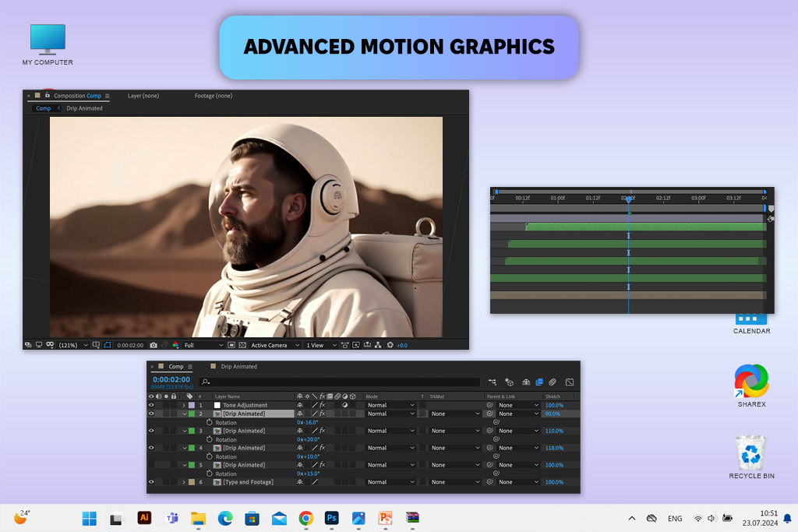This screenshot has width=798, height=532.
Task: Click the 0:00:02:00 timecode in timeline panel
Action: pos(171,379)
